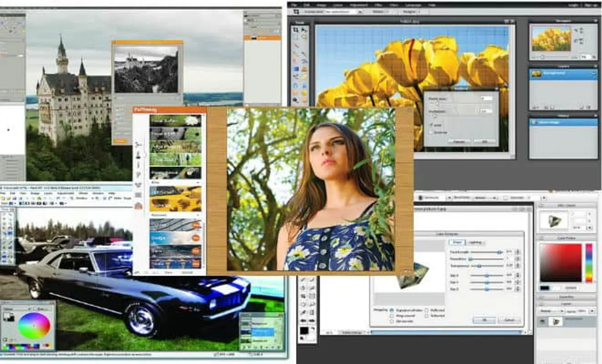Click the tulips thumbnail in Pixlr's Navigator
Viewport: 602px width, 364px height.
click(551, 39)
